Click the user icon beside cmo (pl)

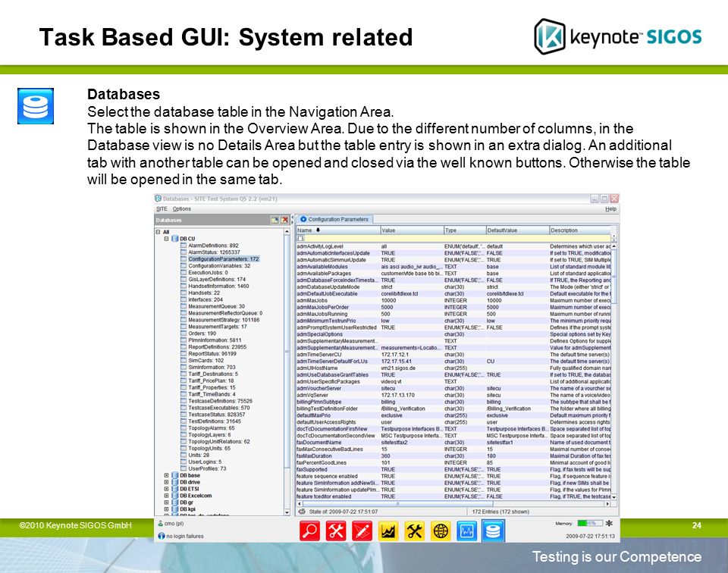161,524
